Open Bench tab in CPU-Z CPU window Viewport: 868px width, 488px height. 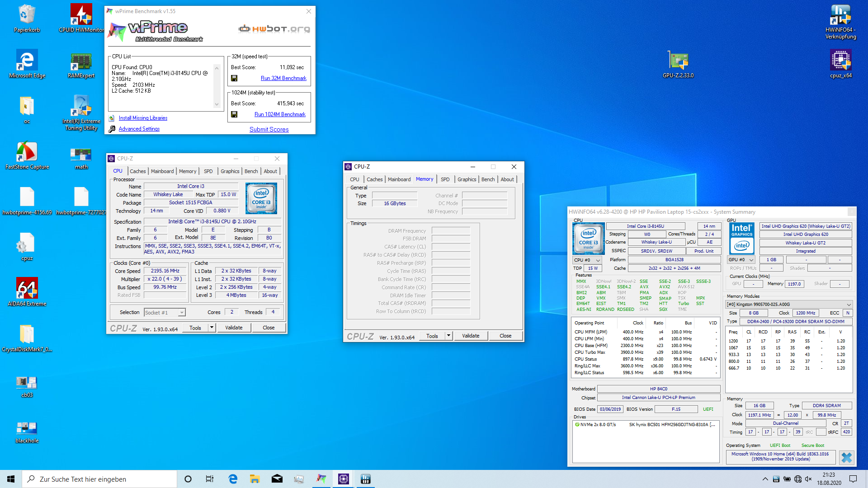pos(251,171)
